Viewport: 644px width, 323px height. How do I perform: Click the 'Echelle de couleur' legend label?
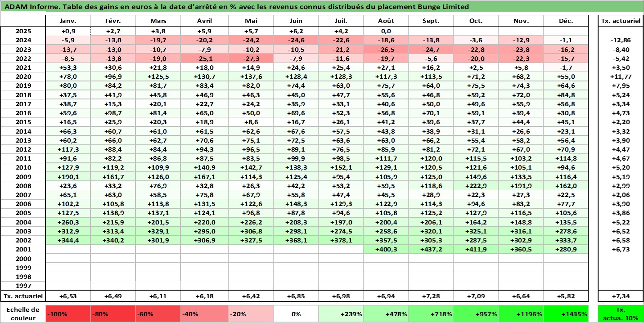tap(23, 314)
